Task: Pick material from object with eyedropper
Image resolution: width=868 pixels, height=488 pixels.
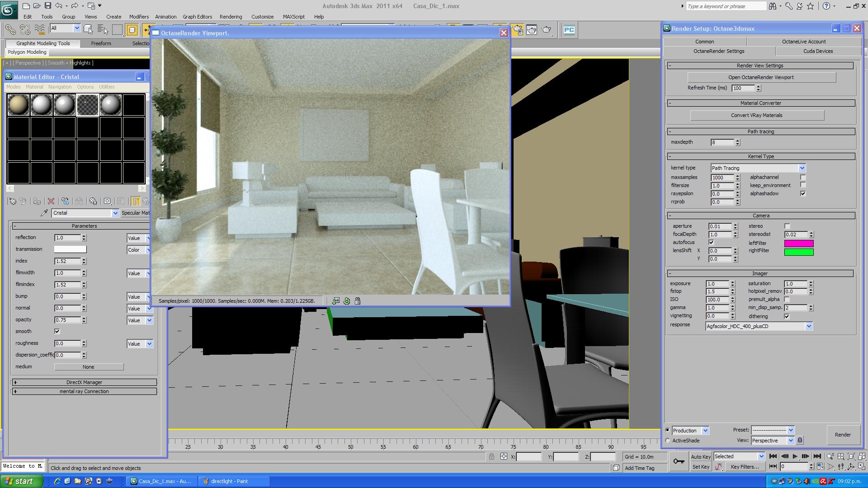Action: click(x=44, y=213)
